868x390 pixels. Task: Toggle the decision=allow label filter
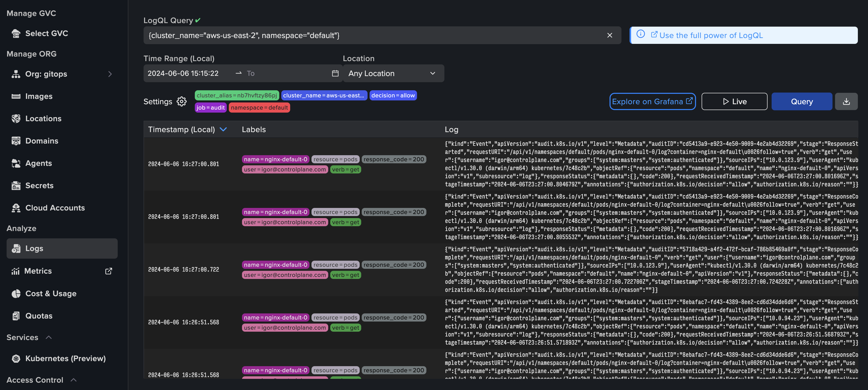(393, 95)
